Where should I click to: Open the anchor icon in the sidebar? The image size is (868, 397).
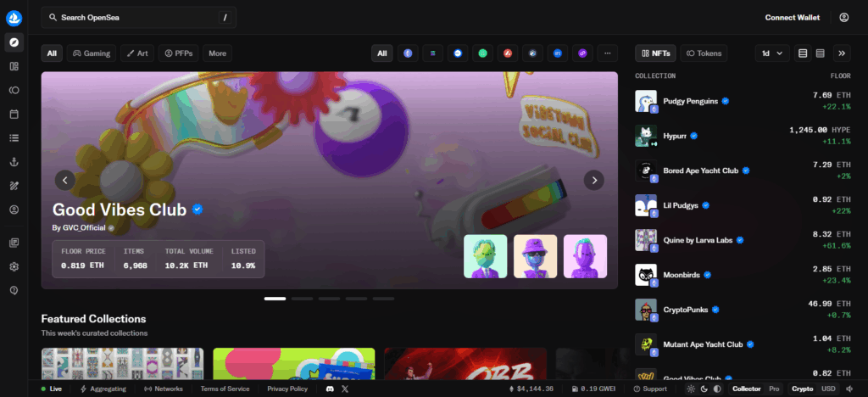[x=14, y=161]
